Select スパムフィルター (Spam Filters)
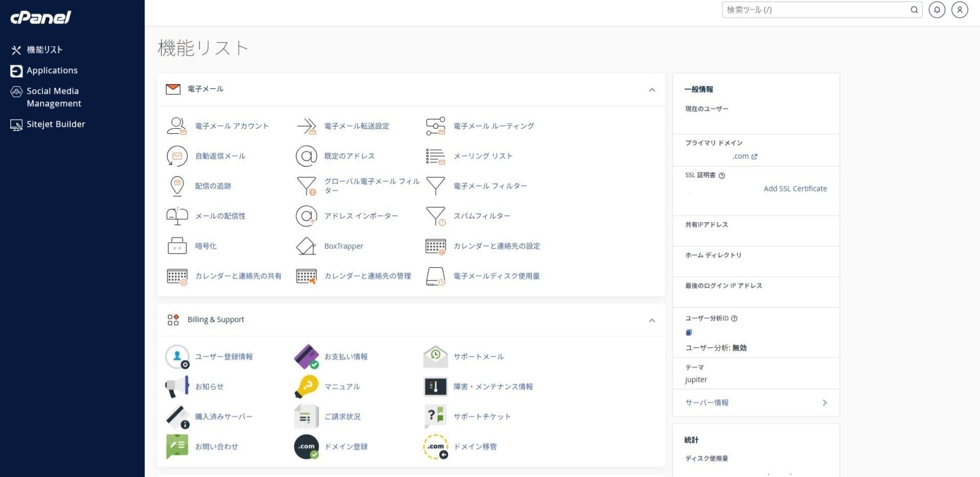 click(x=482, y=216)
